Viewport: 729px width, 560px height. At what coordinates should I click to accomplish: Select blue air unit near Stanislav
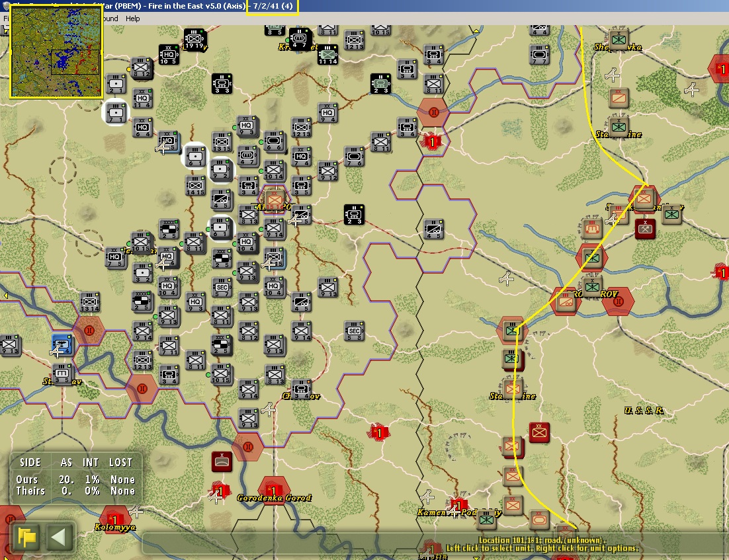[61, 345]
